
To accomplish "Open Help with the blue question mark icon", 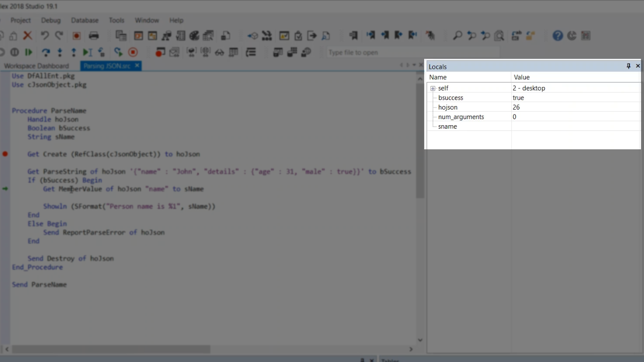I will [x=557, y=36].
